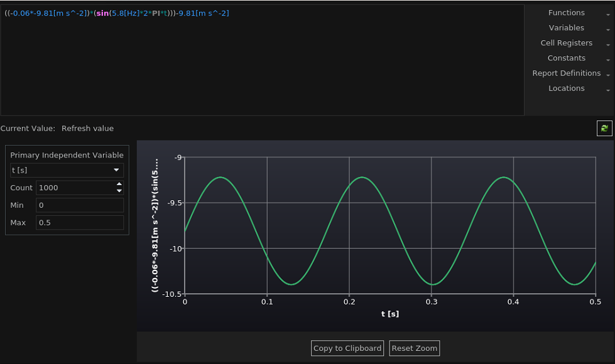
Task: Decrease Count with the down arrow
Action: (x=119, y=191)
